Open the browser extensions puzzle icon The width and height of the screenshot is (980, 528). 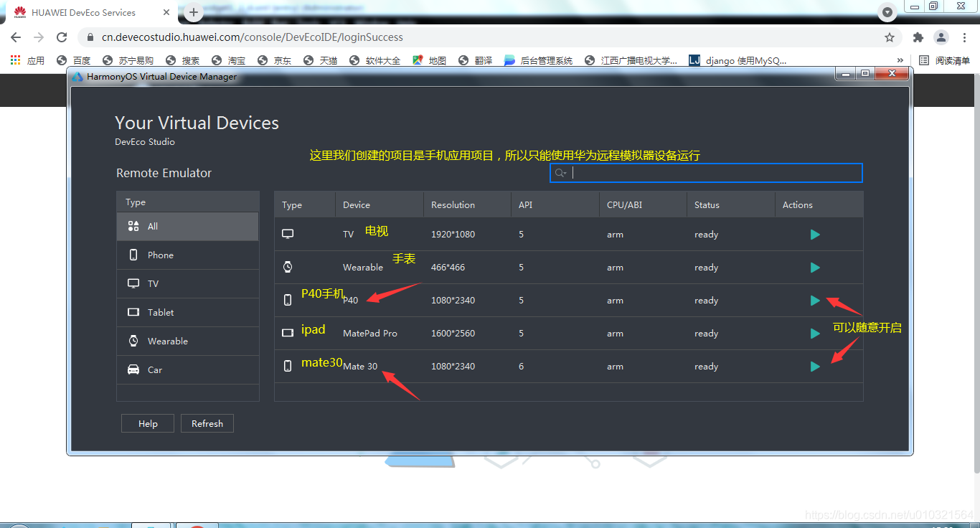[x=918, y=37]
